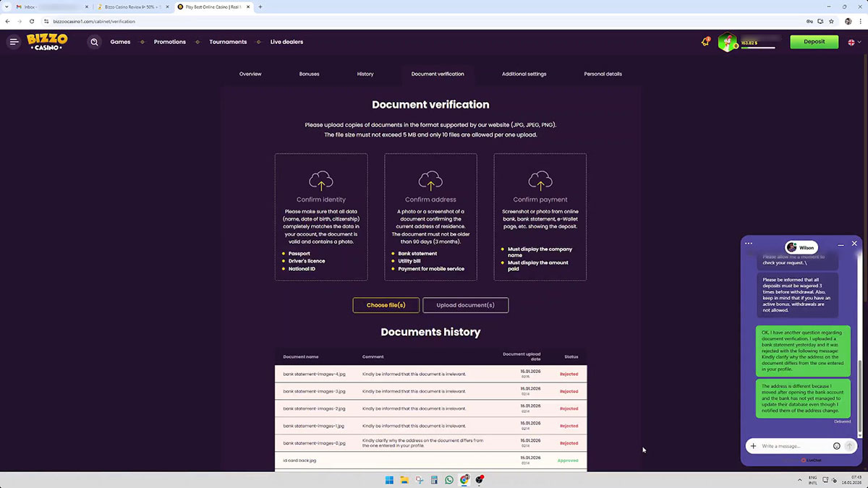Click the green Deposit button
Viewport: 868px width, 488px height.
tap(814, 42)
